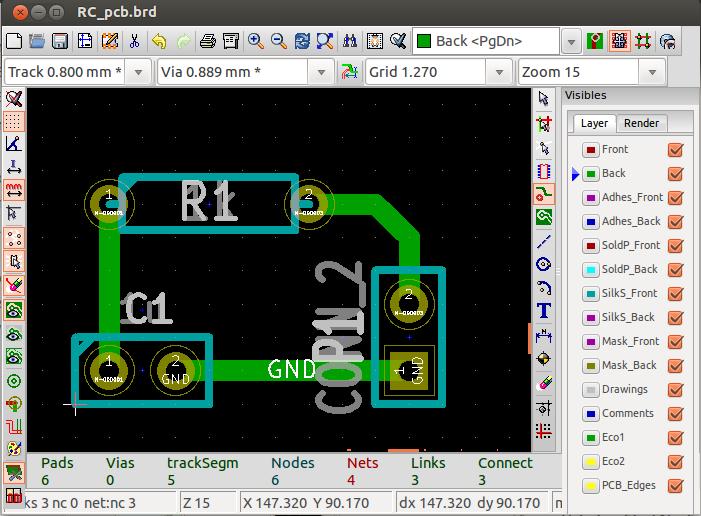Image resolution: width=701 pixels, height=516 pixels.
Task: Click the Zoom in magnifier icon
Action: [x=256, y=42]
